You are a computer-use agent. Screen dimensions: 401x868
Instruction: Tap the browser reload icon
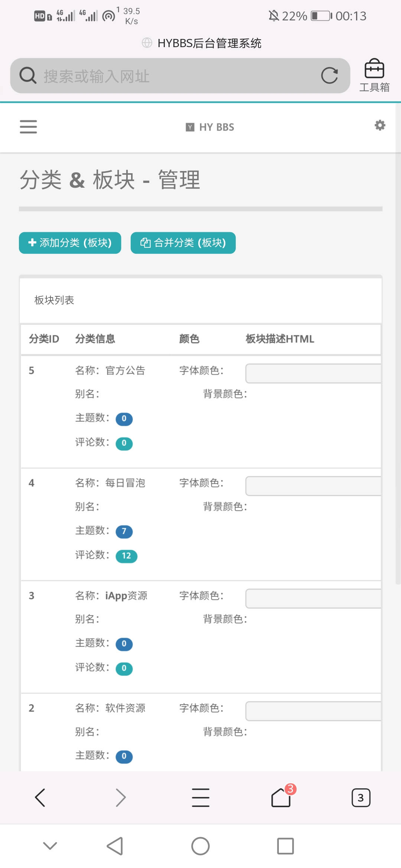(329, 76)
